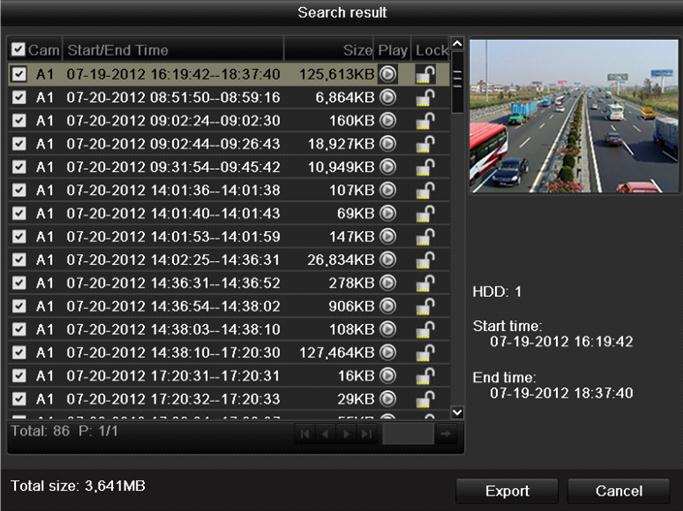Click the Lock column header
Image resolution: width=683 pixels, height=511 pixels.
431,50
